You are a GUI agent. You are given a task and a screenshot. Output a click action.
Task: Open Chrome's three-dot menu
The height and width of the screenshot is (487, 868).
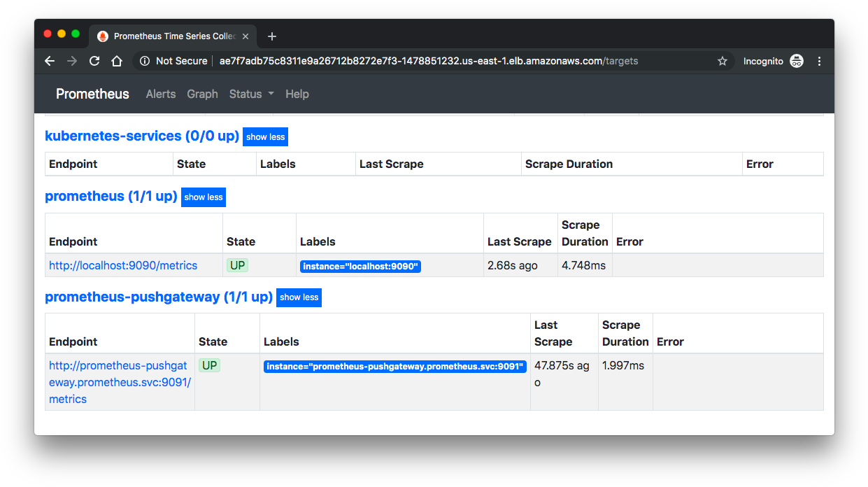[820, 61]
